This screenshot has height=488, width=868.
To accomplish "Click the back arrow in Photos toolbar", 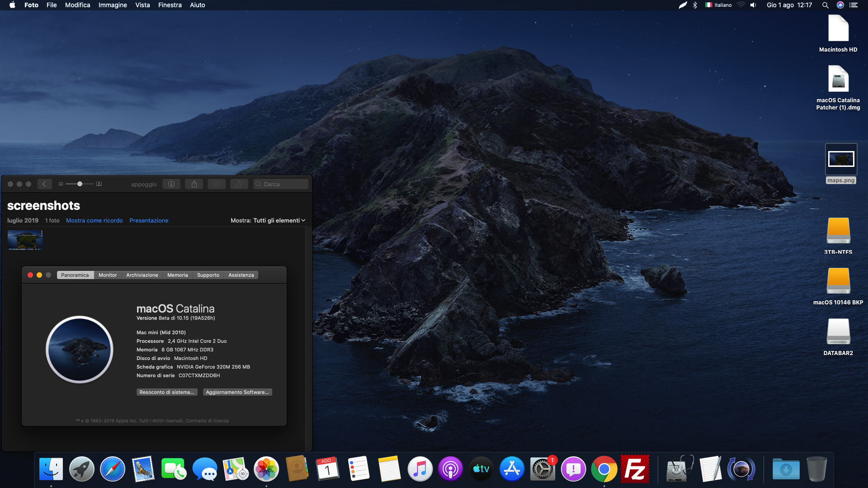I will tap(44, 184).
